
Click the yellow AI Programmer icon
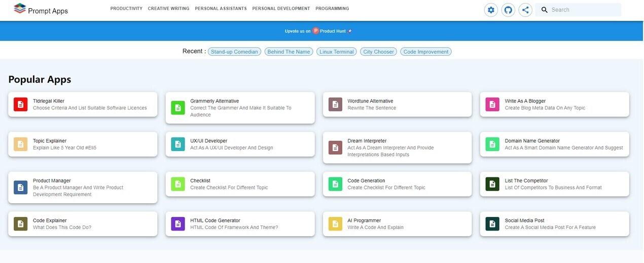[335, 224]
